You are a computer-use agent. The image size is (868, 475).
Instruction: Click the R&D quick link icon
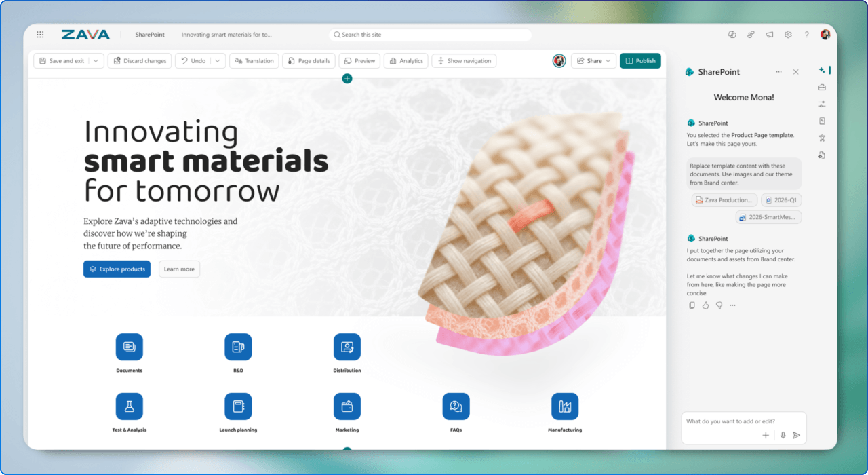[x=238, y=347]
